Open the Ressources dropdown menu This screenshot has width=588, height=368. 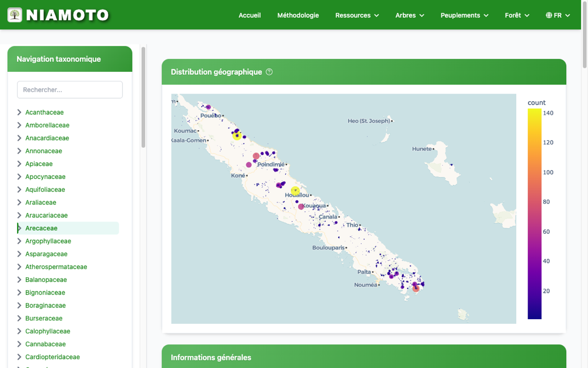click(357, 15)
